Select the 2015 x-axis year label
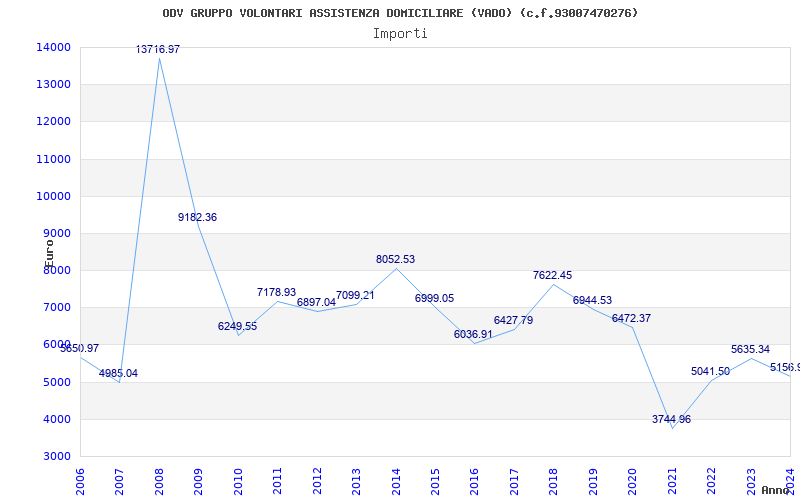800x500 pixels. 435,482
